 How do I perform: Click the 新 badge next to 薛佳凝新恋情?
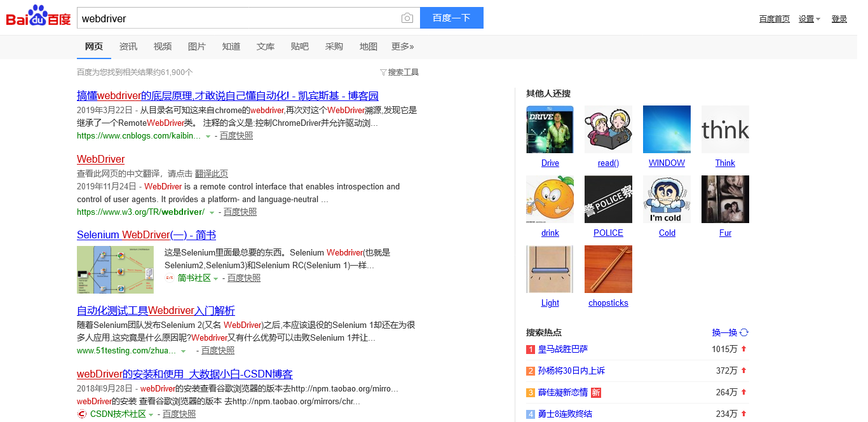coord(595,393)
